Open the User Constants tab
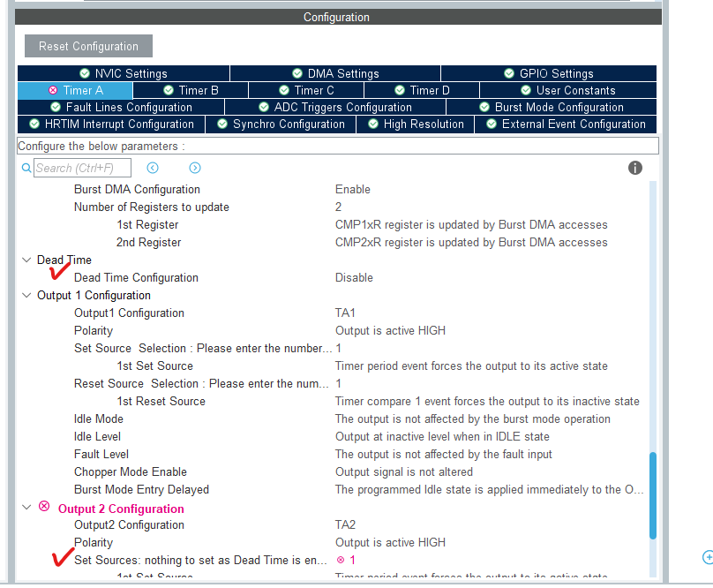 (568, 90)
